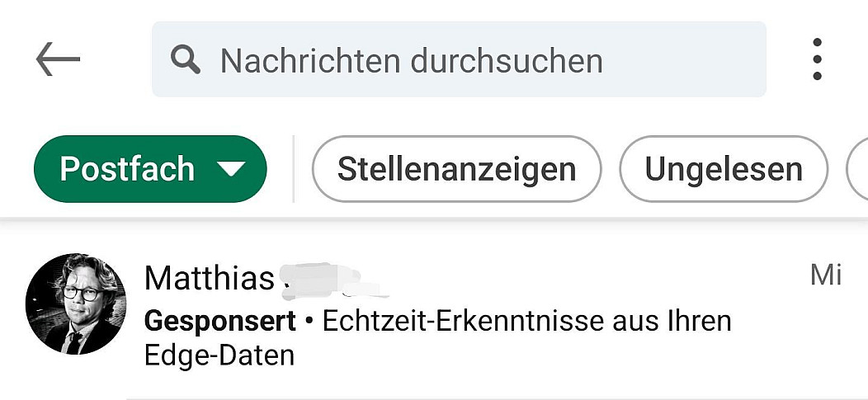Click the white caret arrow on Postfach

[x=231, y=170]
